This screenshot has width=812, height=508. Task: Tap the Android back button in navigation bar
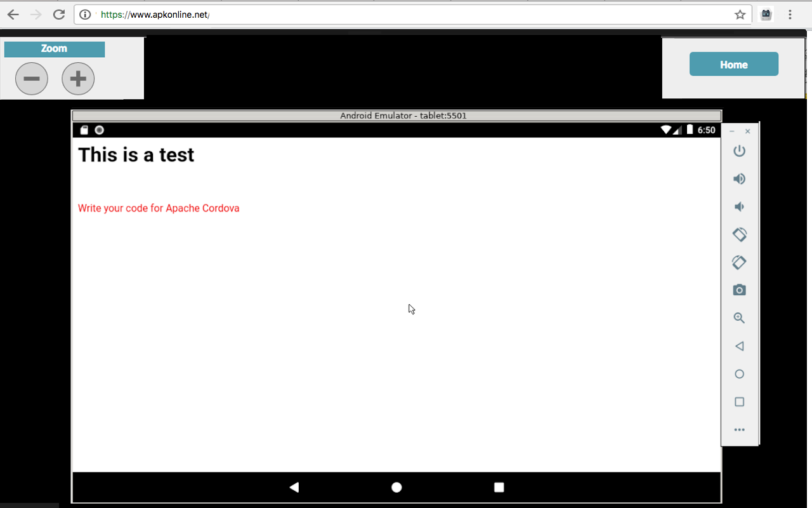294,487
